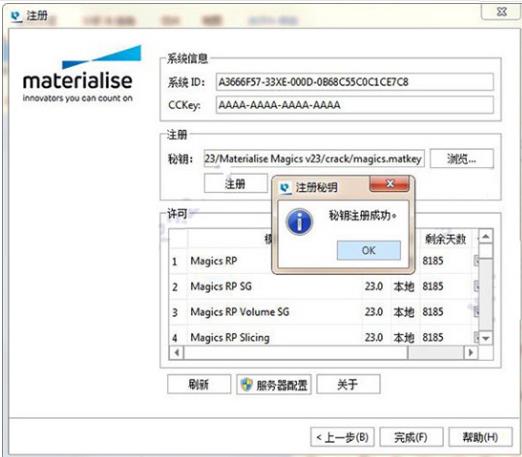Click the 注册 register button
Screen dimensions: 522x457
point(235,183)
